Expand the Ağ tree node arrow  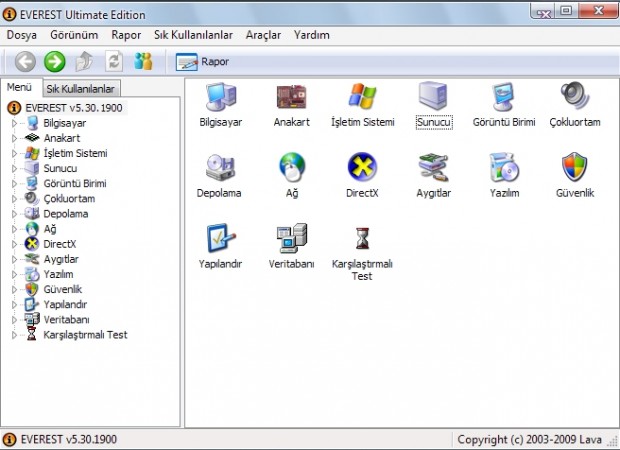point(14,229)
